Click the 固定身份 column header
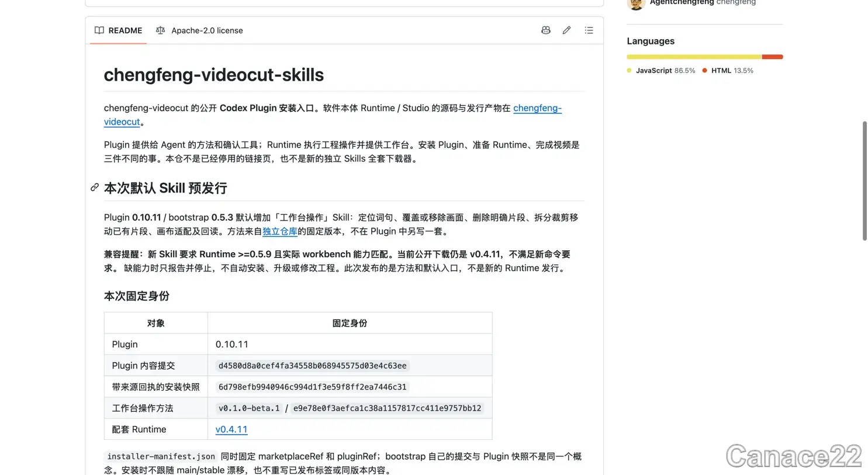This screenshot has height=475, width=868. tap(350, 323)
